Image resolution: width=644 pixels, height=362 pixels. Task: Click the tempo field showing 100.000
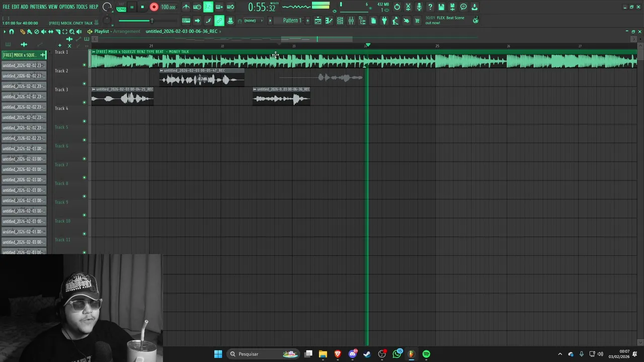168,7
